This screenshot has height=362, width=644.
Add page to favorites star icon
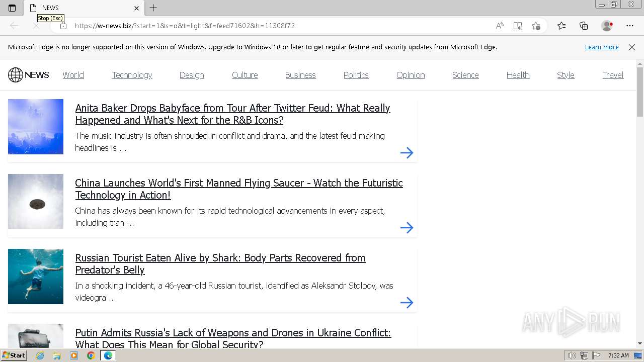click(536, 26)
